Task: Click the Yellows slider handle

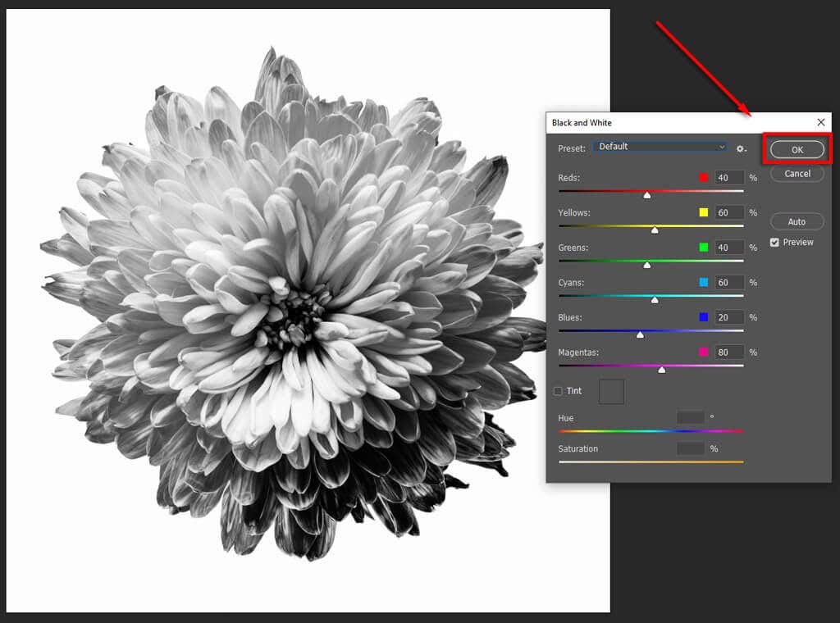Action: (x=655, y=230)
